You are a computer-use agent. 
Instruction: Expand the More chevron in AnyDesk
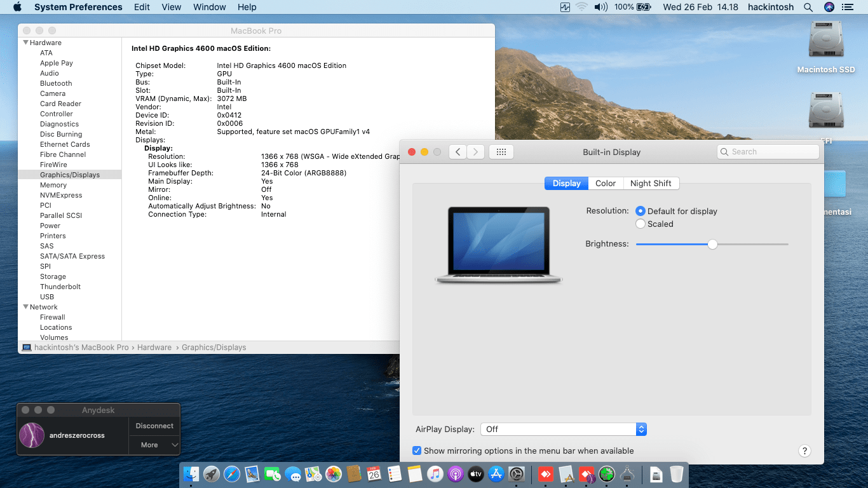[x=175, y=445]
